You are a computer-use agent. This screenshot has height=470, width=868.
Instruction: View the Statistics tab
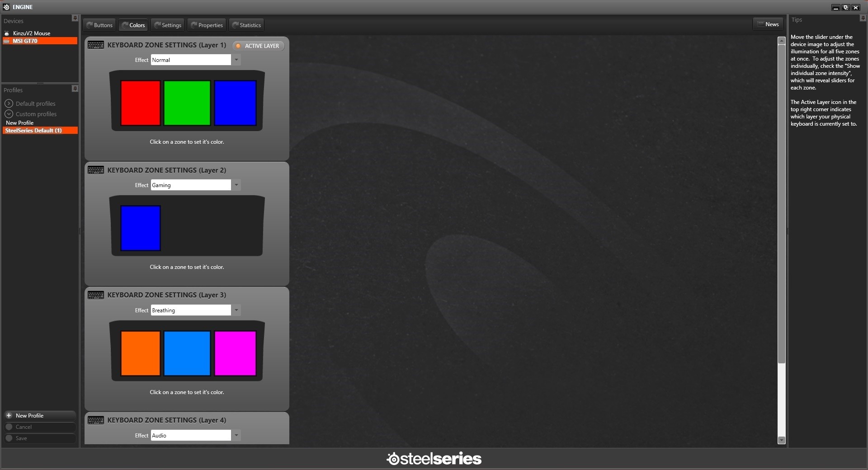(x=246, y=25)
